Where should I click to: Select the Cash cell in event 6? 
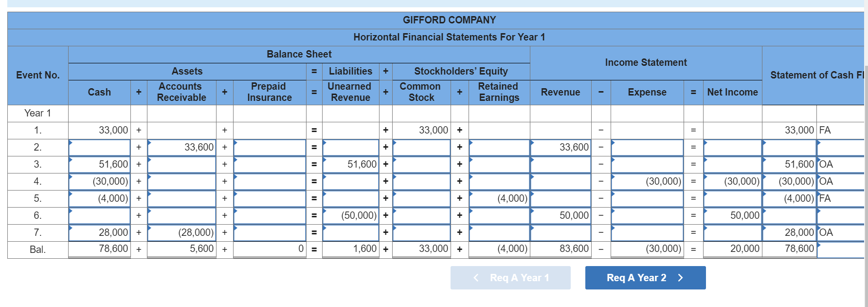tap(99, 215)
